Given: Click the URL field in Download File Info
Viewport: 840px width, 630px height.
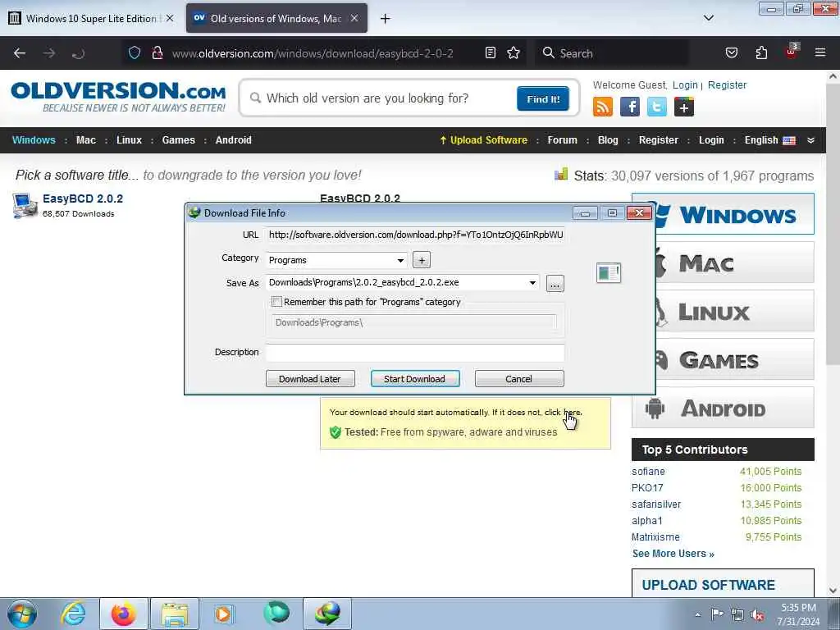Looking at the screenshot, I should coord(416,235).
